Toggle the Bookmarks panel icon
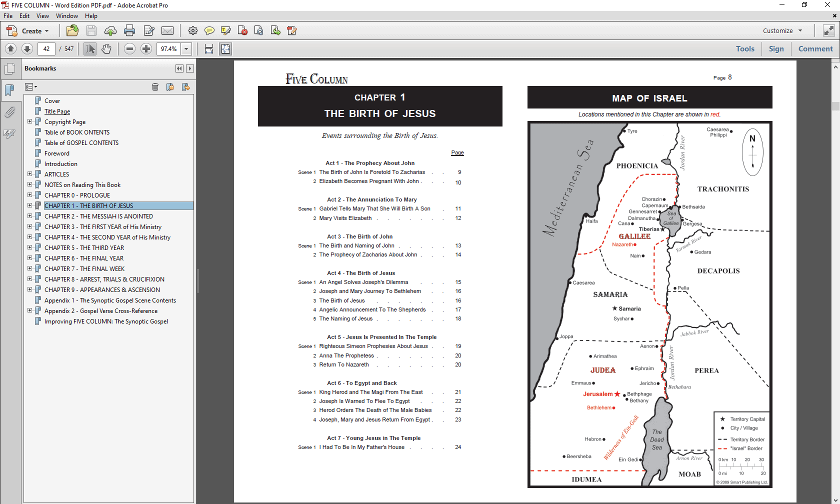This screenshot has height=504, width=840. [9, 90]
